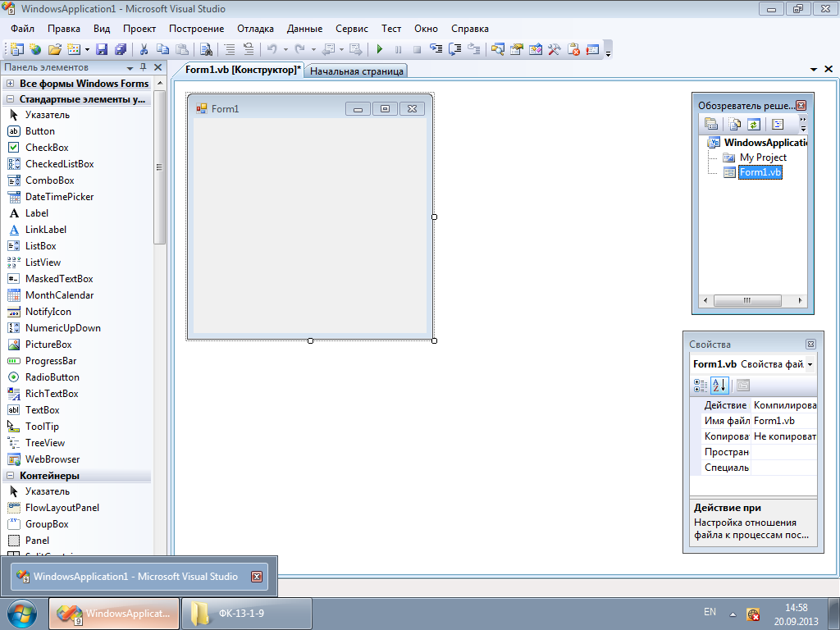
Task: Collapse the Контейнеры toolbox group
Action: point(10,476)
